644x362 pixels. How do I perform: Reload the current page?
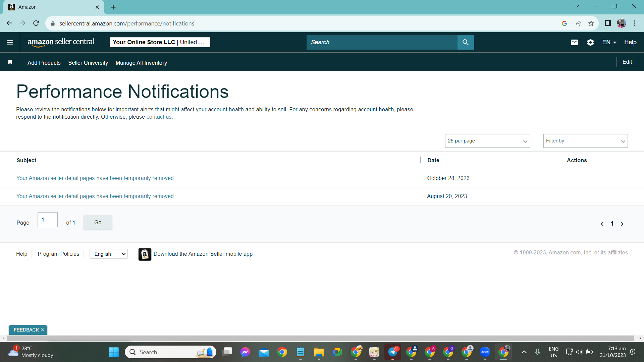point(36,23)
